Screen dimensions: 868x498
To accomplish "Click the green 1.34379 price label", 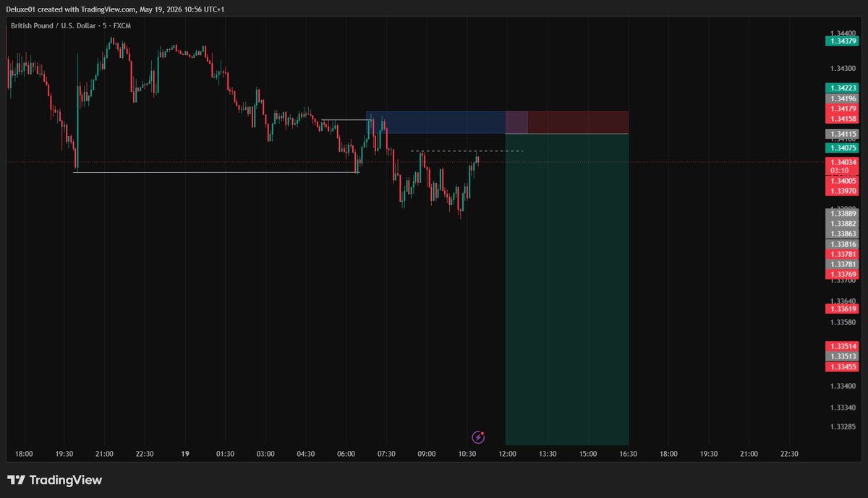I will (x=841, y=41).
